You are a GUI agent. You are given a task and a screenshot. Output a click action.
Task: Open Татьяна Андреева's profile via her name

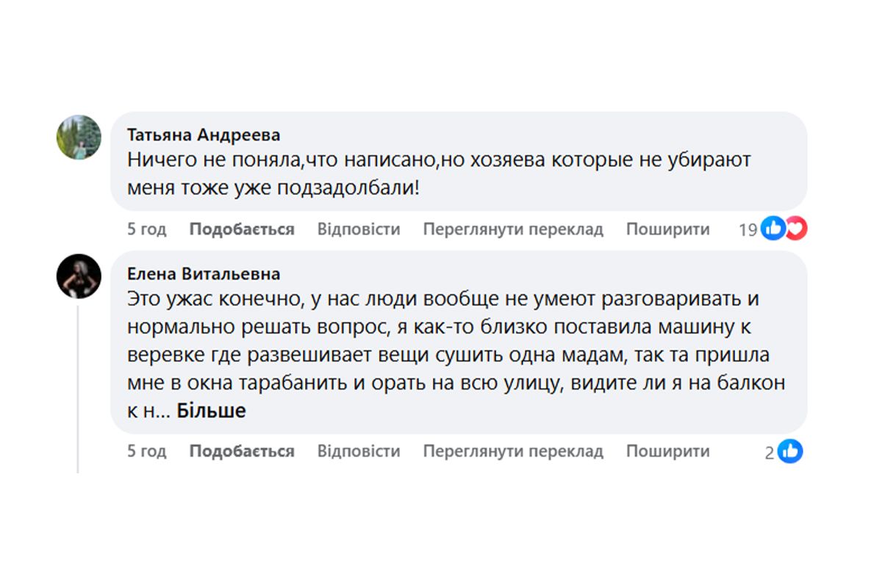pos(204,135)
